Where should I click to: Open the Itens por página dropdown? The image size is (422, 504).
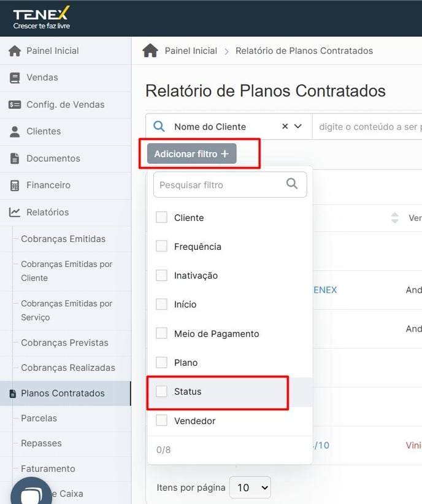[250, 487]
